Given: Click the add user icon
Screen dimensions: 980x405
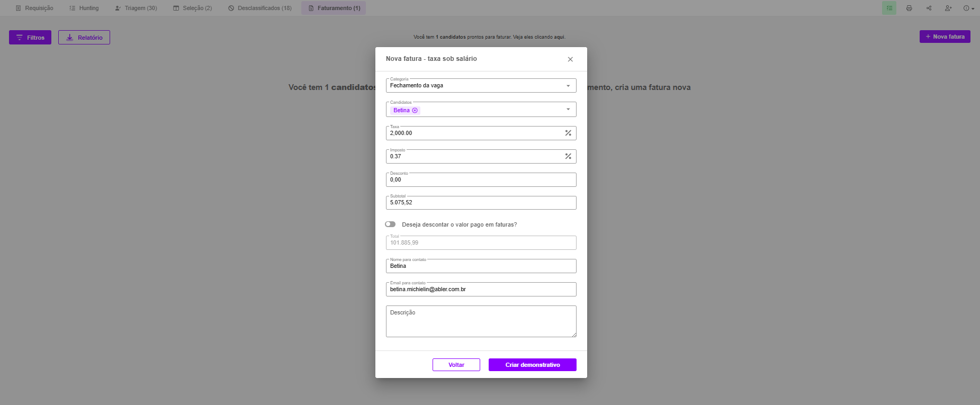Looking at the screenshot, I should (948, 8).
